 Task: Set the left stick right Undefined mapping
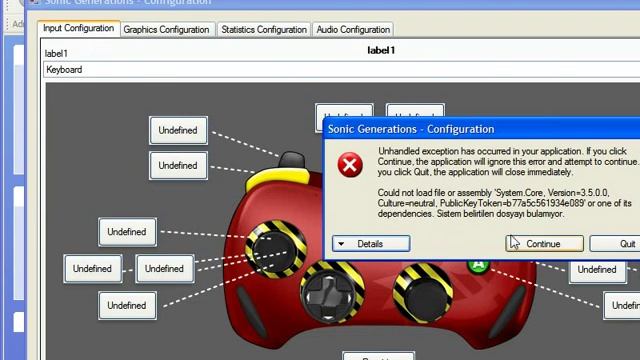pyautogui.click(x=165, y=269)
